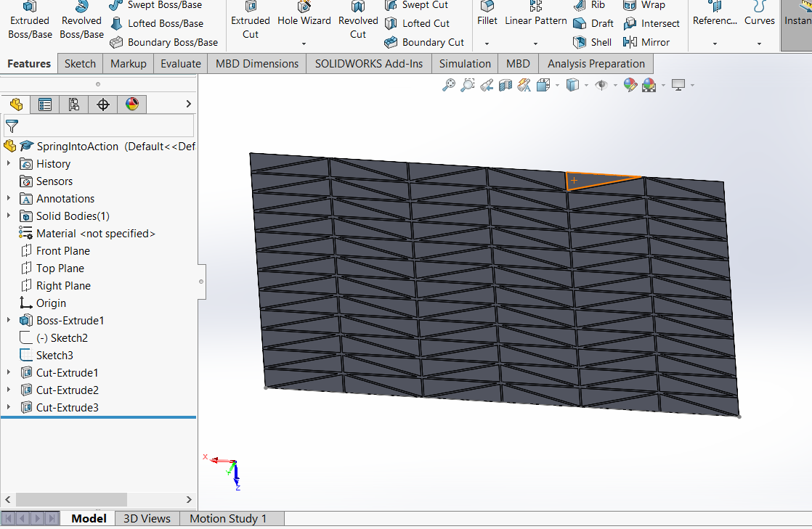Select Sketch3 in feature tree
The image size is (812, 529).
54,355
